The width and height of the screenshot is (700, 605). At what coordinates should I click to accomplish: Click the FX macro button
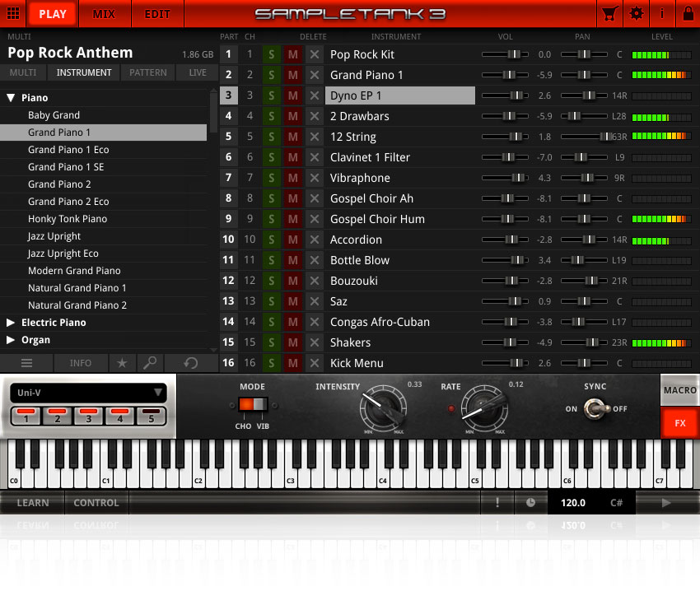coord(679,422)
